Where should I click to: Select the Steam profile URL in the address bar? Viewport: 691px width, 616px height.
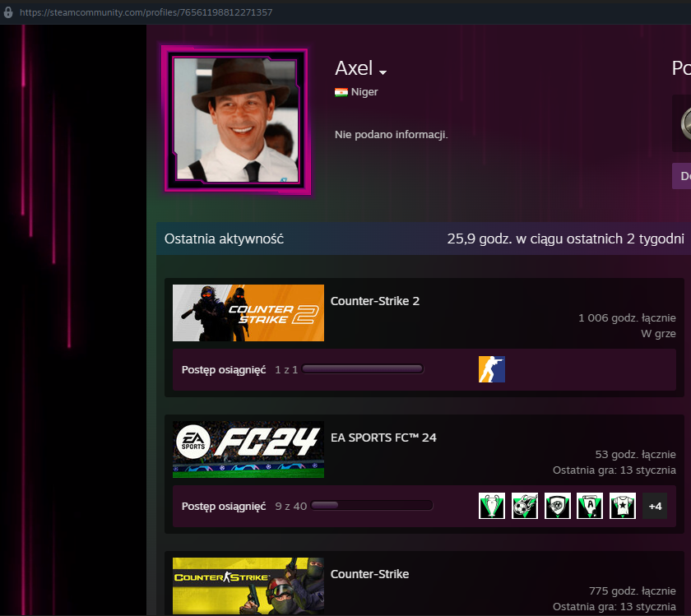pos(146,12)
